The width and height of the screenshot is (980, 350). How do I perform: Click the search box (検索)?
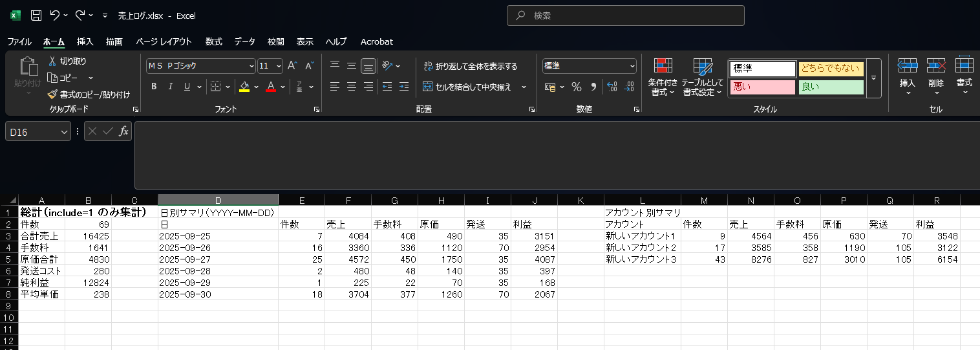click(x=626, y=16)
